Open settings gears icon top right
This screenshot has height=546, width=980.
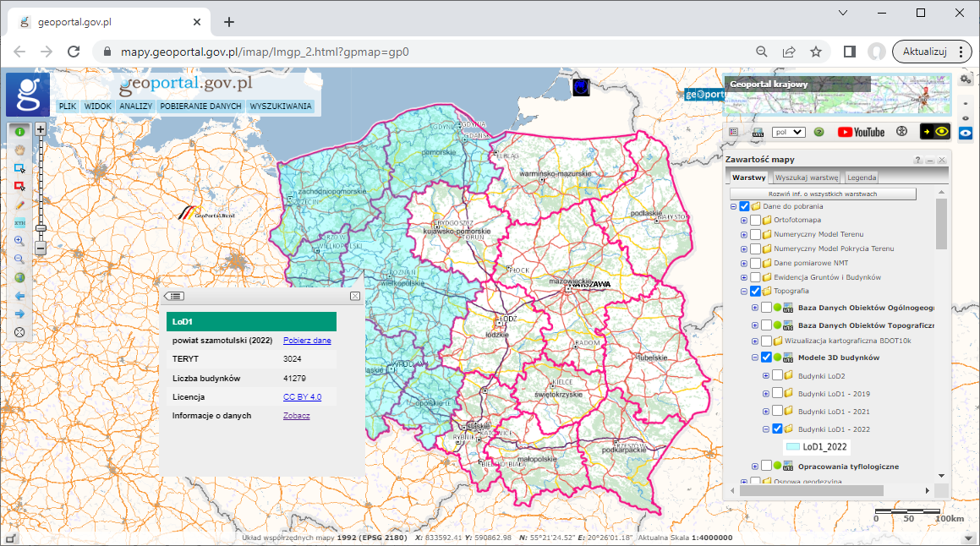[966, 79]
